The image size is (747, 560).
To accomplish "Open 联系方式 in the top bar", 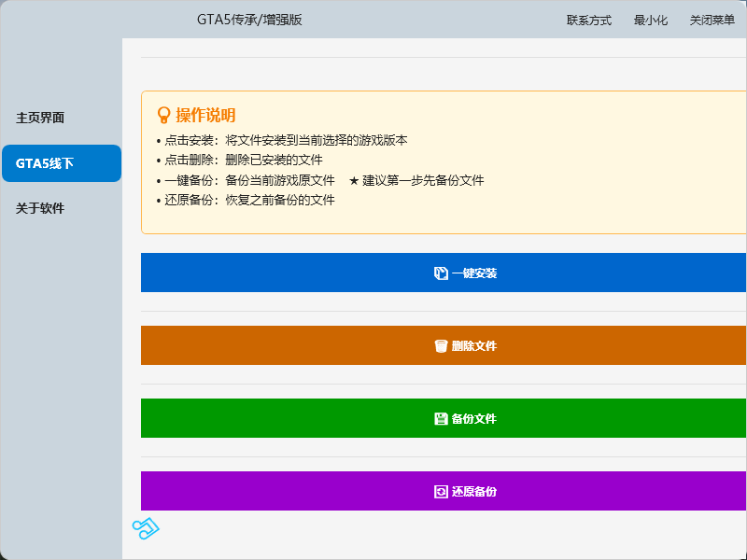I will [589, 20].
